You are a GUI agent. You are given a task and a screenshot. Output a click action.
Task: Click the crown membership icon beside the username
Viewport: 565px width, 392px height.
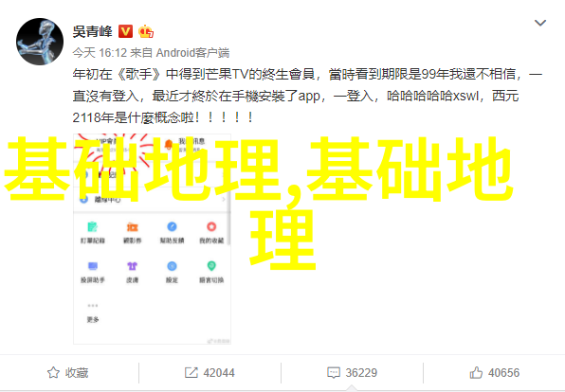[146, 31]
